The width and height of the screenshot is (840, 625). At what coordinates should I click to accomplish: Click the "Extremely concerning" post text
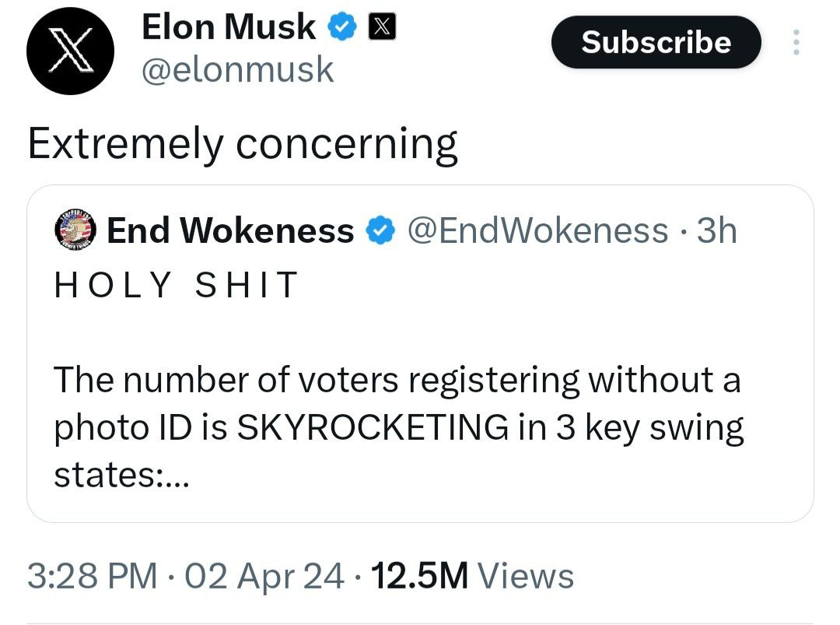coord(243,144)
